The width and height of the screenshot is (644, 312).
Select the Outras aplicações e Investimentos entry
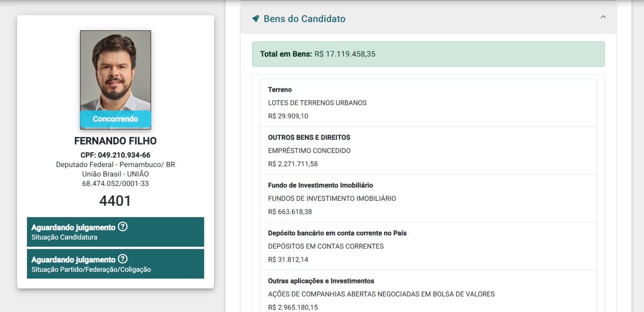pos(428,291)
